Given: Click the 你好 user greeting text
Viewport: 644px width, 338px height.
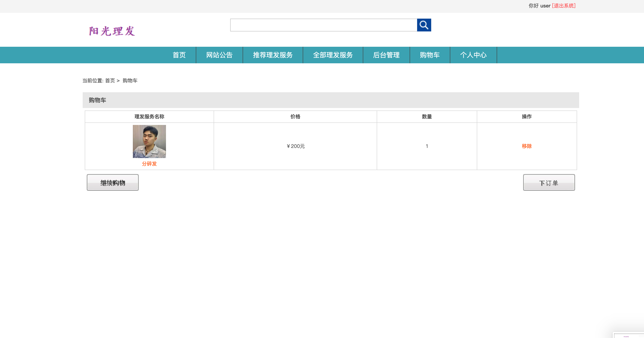Looking at the screenshot, I should [x=539, y=6].
